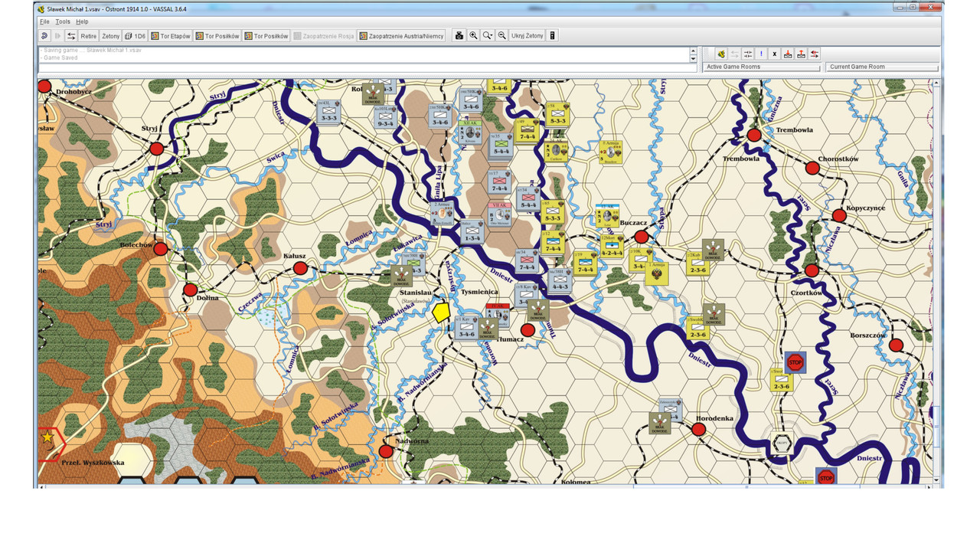Screen dimensions: 980x550
Task: Click the Horodenka red city marker
Action: (x=698, y=430)
